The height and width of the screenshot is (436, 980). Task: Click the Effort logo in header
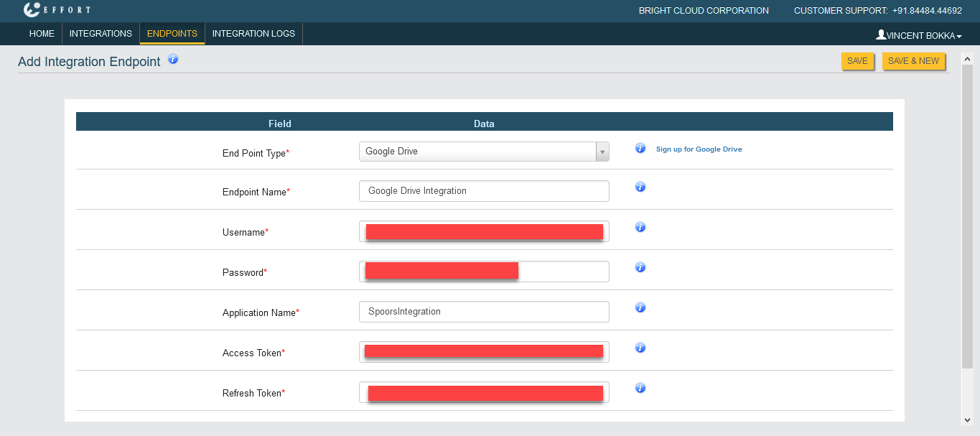pyautogui.click(x=57, y=10)
